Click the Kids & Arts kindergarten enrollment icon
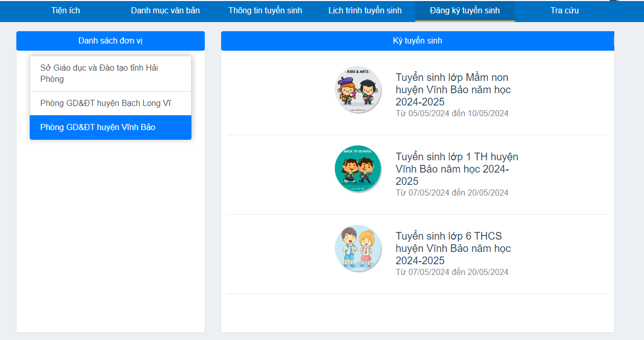The width and height of the screenshot is (644, 340). 358,90
